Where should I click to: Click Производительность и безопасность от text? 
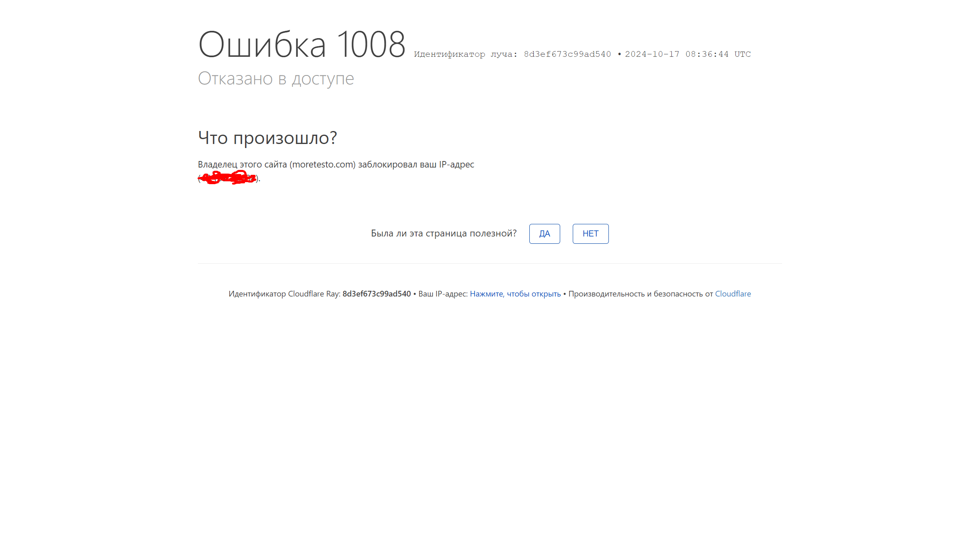(x=640, y=294)
